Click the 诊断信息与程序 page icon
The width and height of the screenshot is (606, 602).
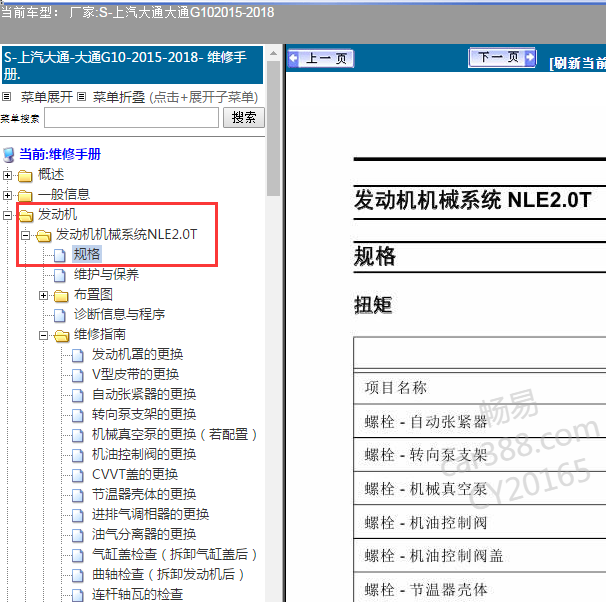[x=60, y=315]
